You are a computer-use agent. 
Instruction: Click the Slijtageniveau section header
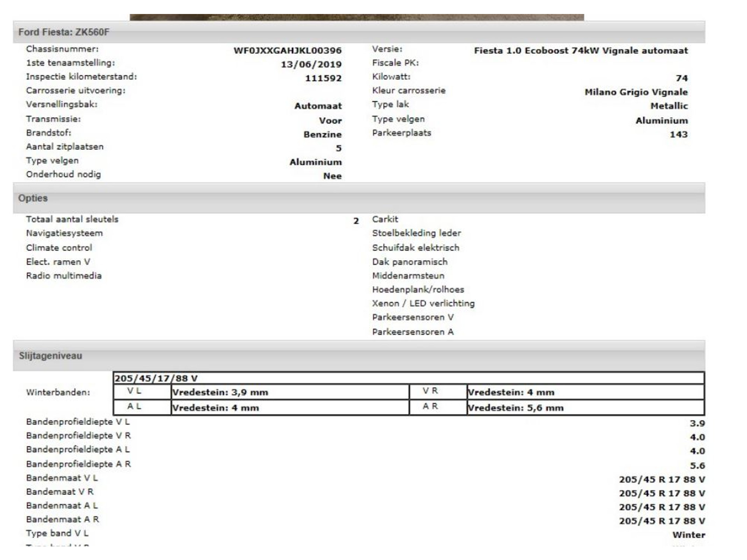point(359,356)
